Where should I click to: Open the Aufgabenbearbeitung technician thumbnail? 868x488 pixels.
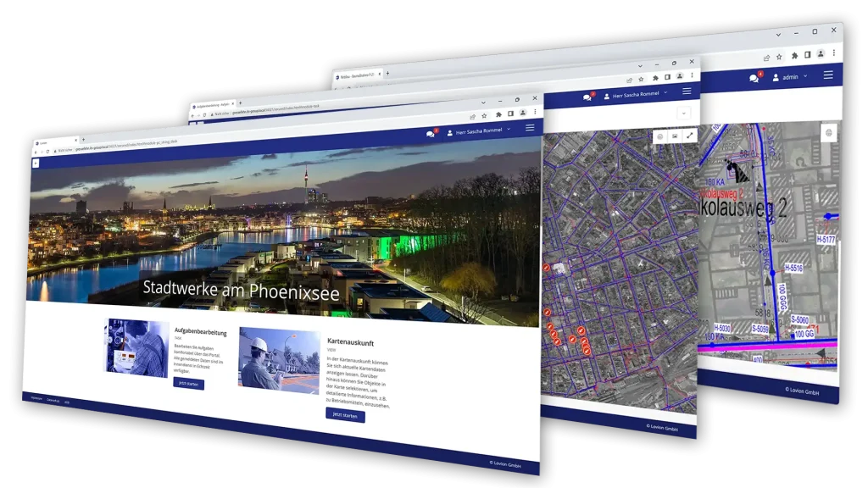coord(137,347)
